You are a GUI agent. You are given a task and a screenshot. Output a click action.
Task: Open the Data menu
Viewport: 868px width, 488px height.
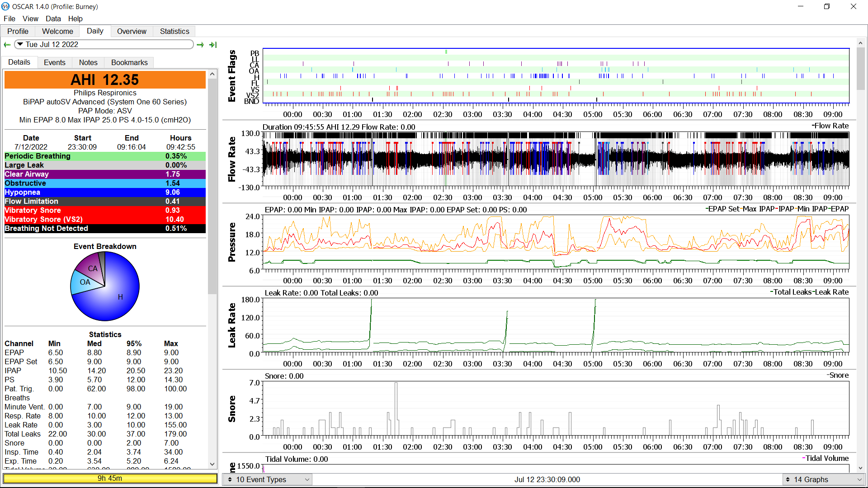53,19
